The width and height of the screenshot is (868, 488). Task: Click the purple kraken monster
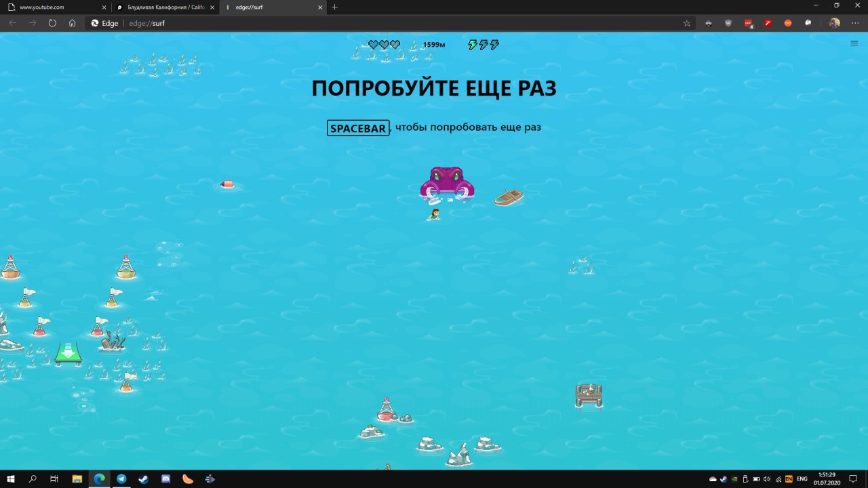click(446, 184)
